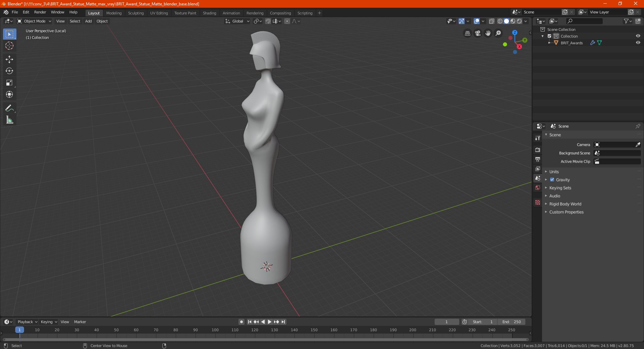The image size is (644, 349).
Task: Activate the Cursor tool
Action: (9, 46)
